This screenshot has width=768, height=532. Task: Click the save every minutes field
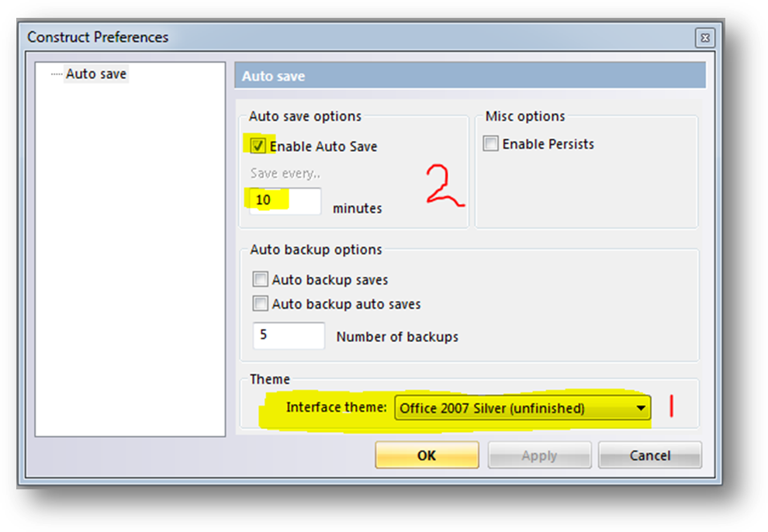tap(285, 201)
